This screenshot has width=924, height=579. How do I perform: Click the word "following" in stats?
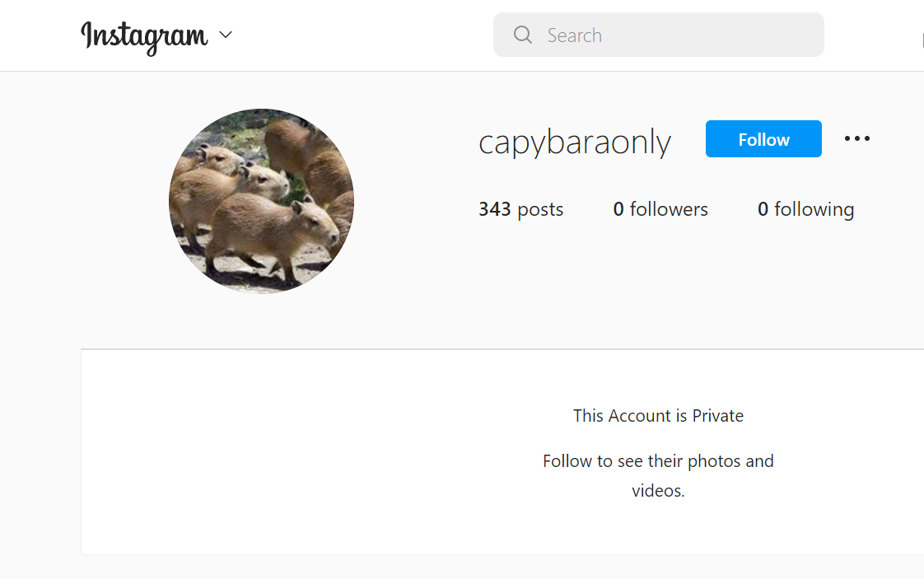coord(814,210)
